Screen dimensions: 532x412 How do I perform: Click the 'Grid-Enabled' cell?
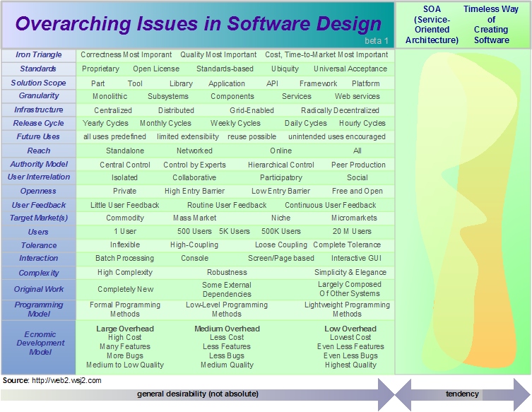(x=252, y=110)
